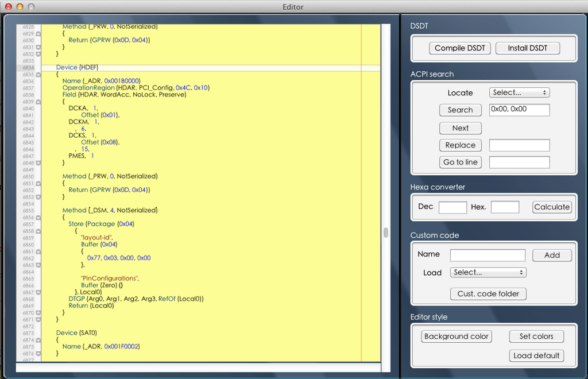Image resolution: width=588 pixels, height=379 pixels.
Task: Toggle the fold marker on line 6867
Action: pos(38,292)
